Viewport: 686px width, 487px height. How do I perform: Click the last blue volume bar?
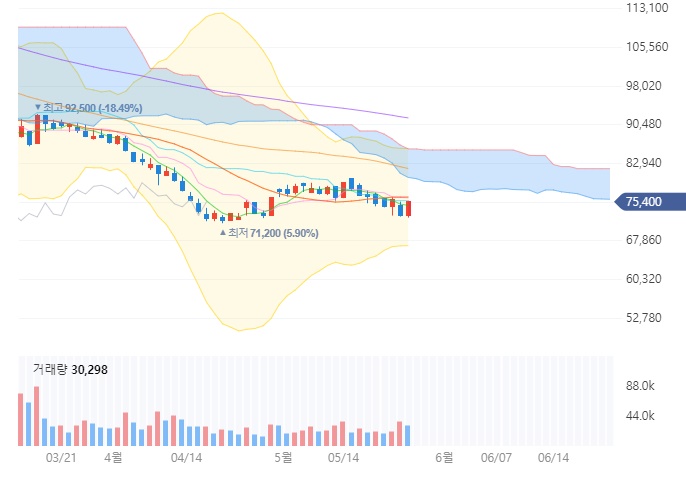(408, 435)
